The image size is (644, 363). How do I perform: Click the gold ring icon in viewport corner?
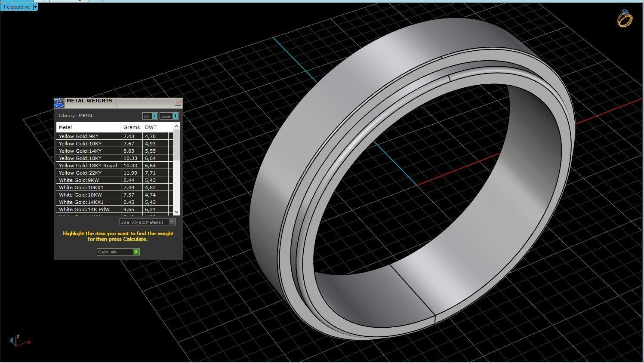[x=625, y=18]
